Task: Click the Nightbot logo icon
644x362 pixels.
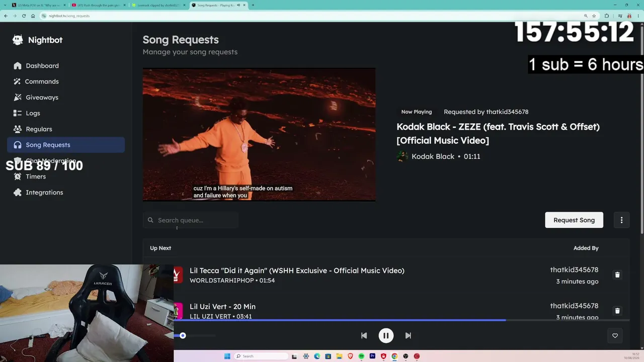Action: click(18, 40)
